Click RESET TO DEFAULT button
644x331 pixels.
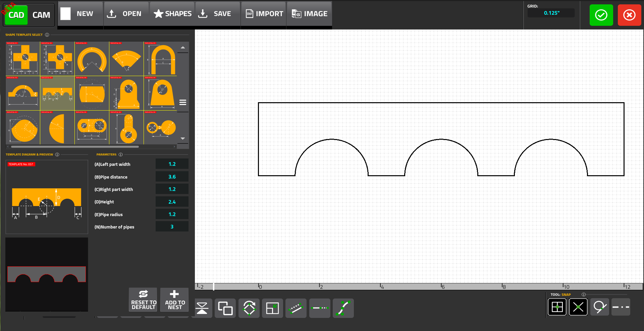(143, 300)
